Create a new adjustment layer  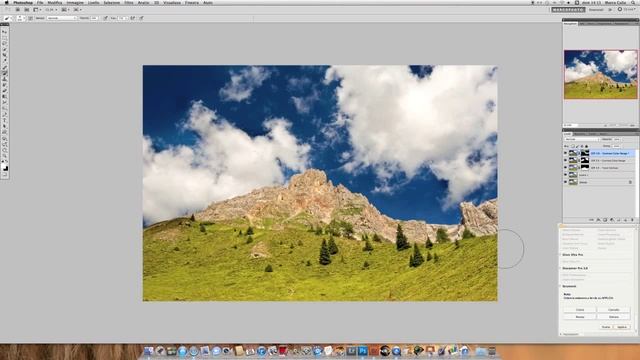612,220
